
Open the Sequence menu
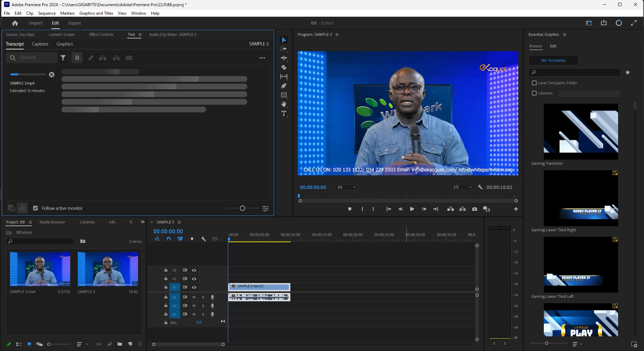point(47,13)
